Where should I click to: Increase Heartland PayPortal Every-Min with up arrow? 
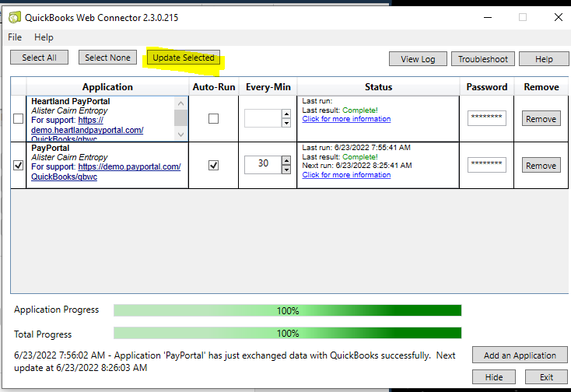point(286,114)
